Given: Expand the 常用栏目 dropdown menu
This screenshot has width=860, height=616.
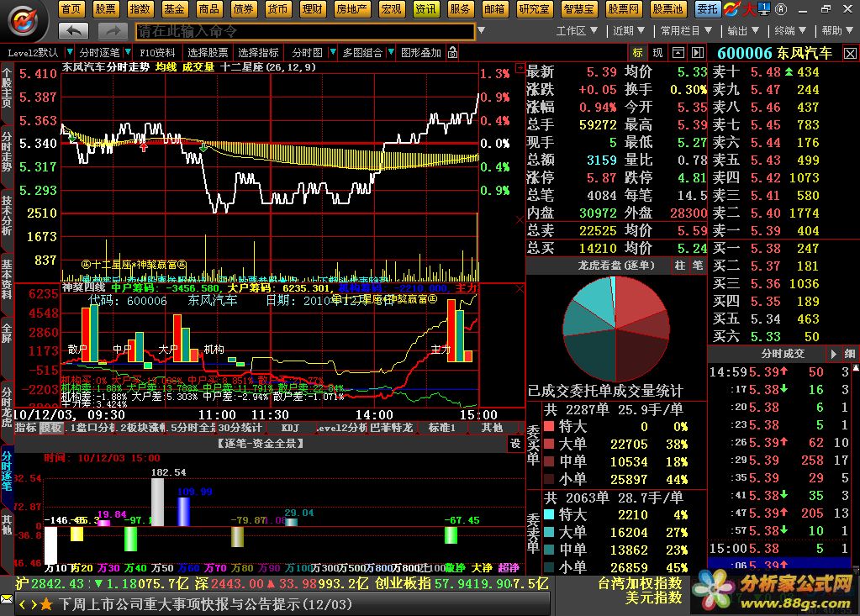Looking at the screenshot, I should [x=686, y=31].
